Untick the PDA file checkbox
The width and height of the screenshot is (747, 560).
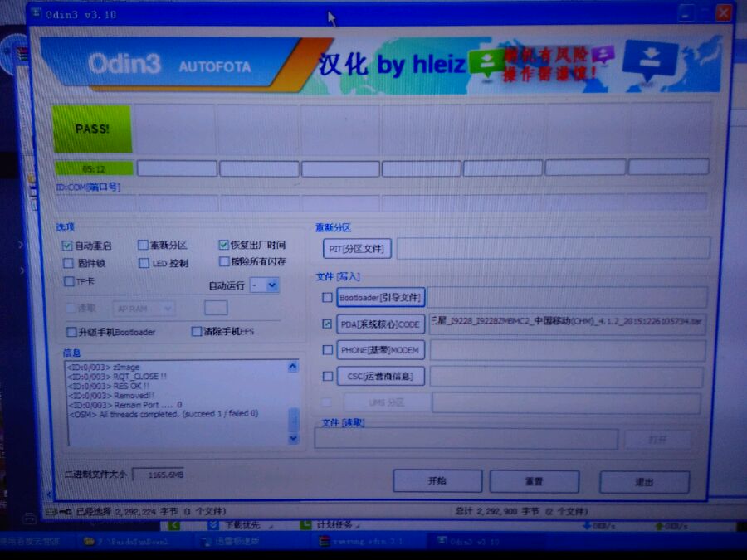(327, 324)
